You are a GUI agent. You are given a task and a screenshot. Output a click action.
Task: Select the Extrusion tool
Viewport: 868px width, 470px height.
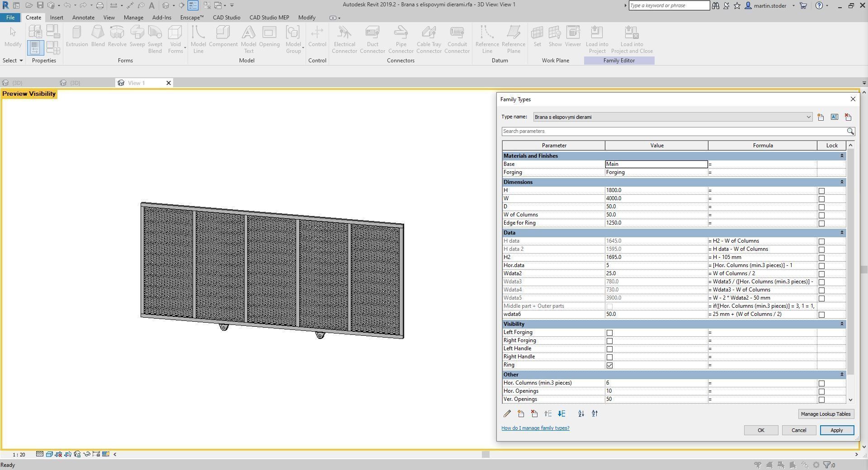(x=76, y=37)
